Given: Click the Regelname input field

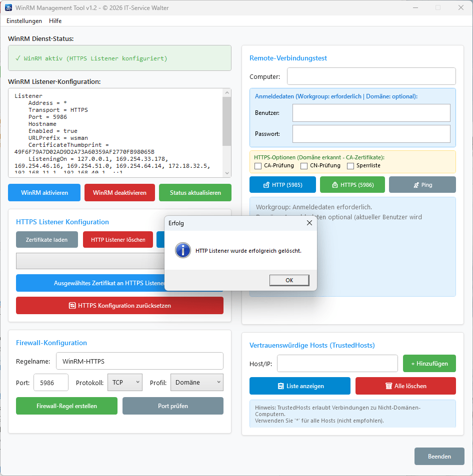Looking at the screenshot, I should coord(139,361).
